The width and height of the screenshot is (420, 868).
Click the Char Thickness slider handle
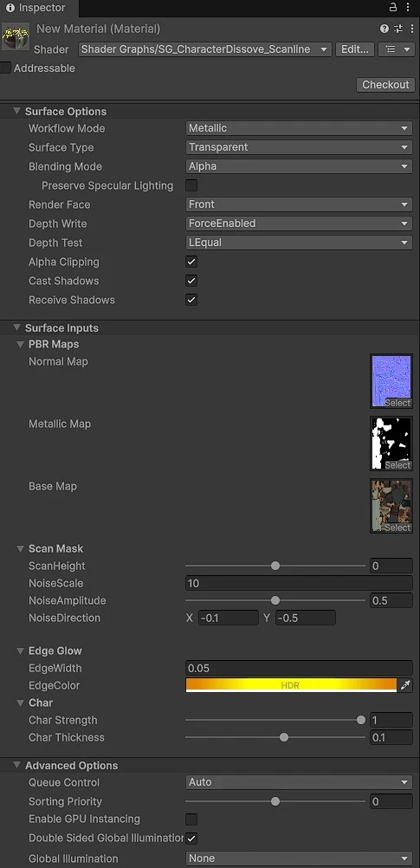click(284, 737)
